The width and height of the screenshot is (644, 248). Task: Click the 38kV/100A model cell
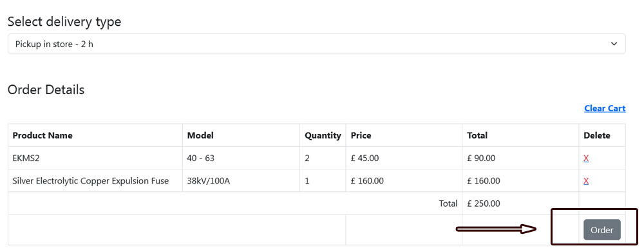click(241, 180)
